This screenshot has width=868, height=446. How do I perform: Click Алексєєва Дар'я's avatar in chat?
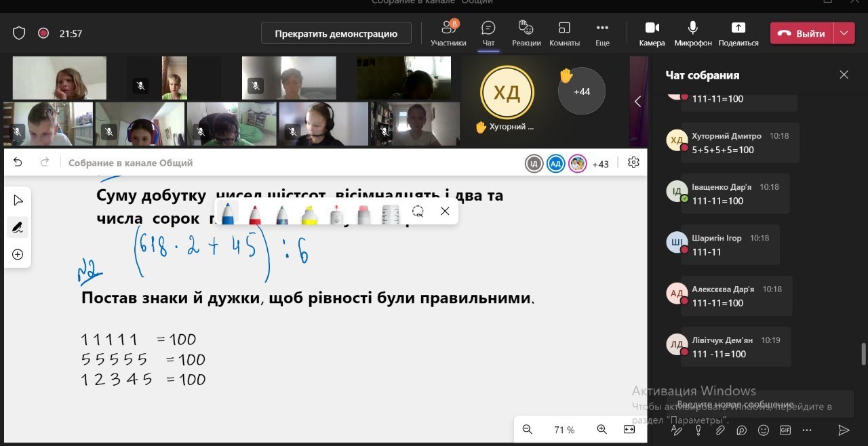(677, 294)
